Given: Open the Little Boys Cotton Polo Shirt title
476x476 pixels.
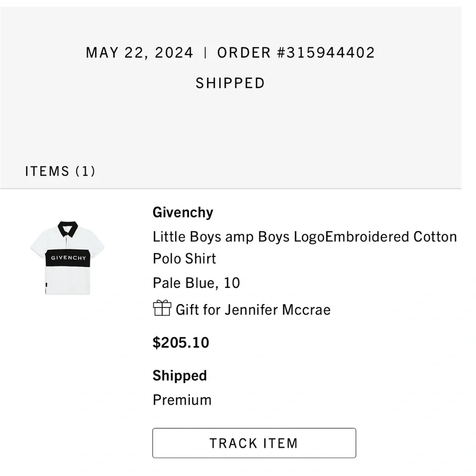Looking at the screenshot, I should click(305, 237).
